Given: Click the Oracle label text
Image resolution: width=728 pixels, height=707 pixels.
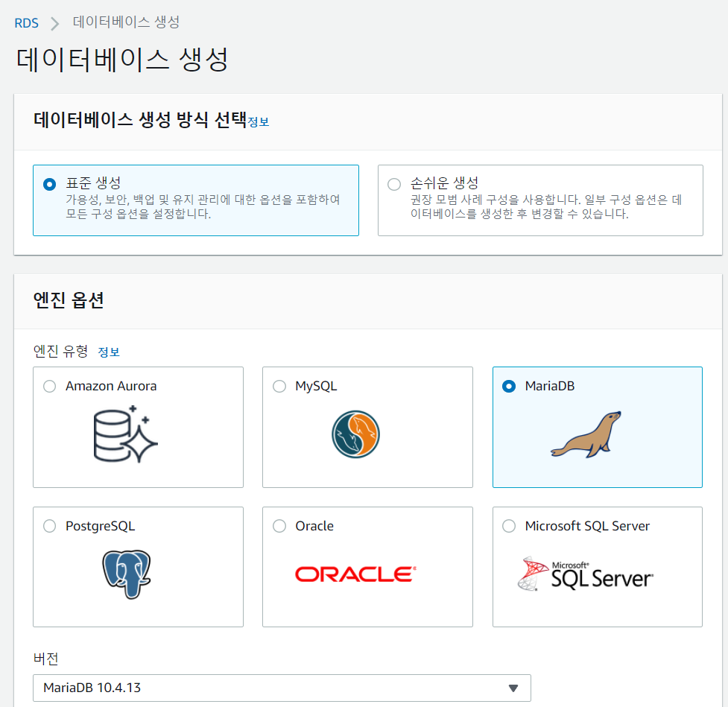Looking at the screenshot, I should coord(314,526).
